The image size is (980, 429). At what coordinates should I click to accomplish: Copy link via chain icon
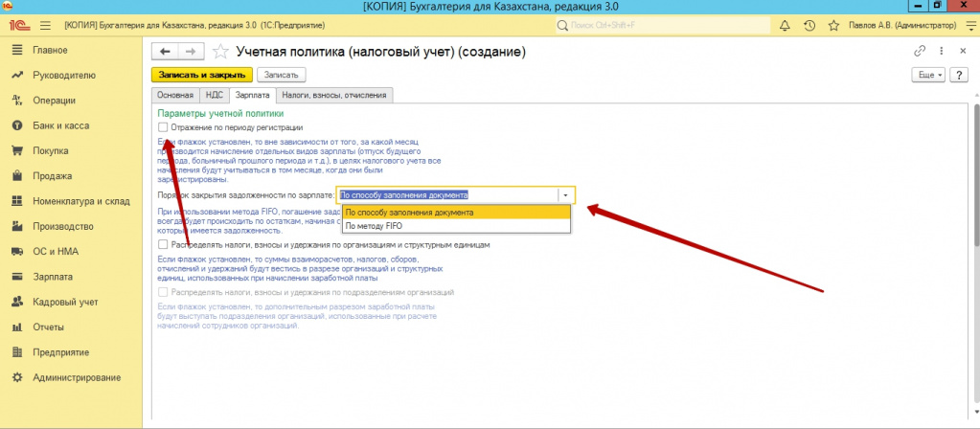(x=920, y=51)
